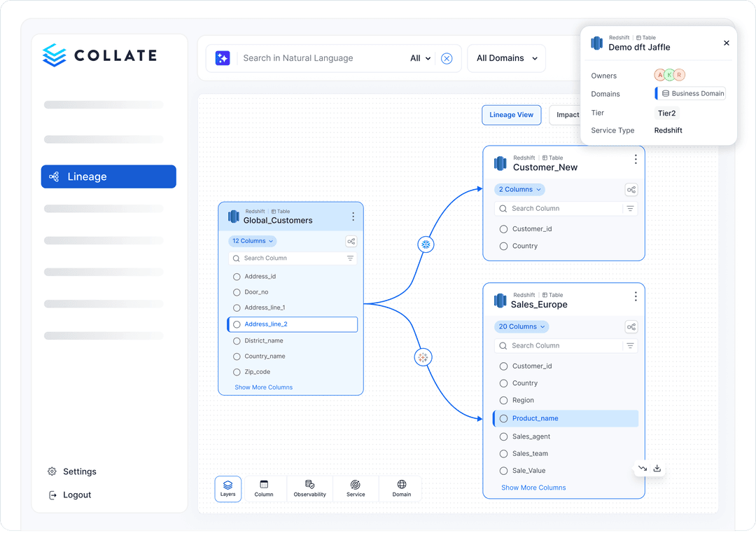
Task: Click the Observability toolbar icon
Action: [309, 488]
